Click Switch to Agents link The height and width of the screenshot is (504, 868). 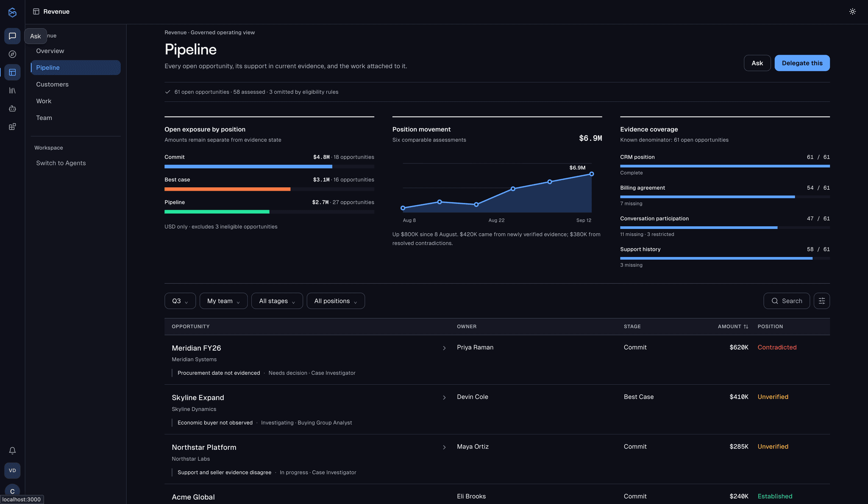coord(61,163)
